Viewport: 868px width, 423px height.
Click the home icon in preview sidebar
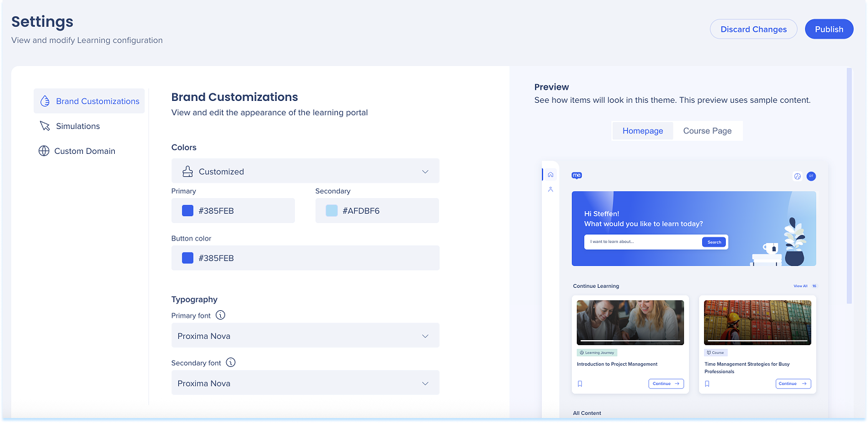(550, 175)
